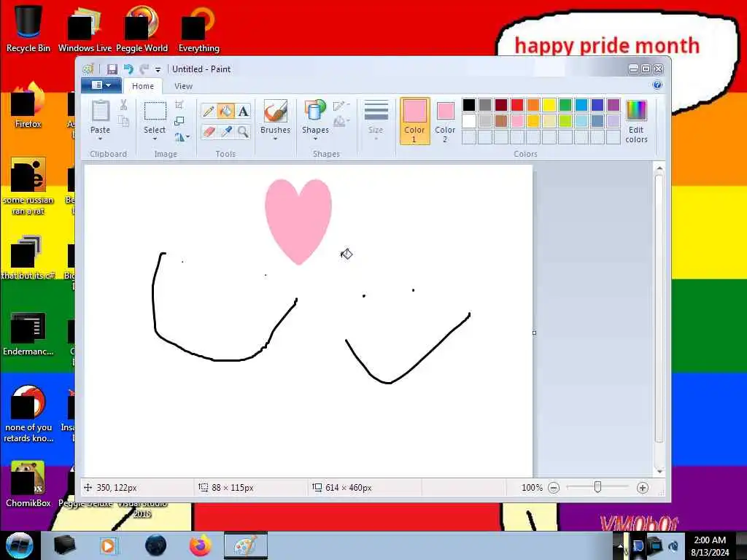
Task: Select the Text tool
Action: point(243,112)
